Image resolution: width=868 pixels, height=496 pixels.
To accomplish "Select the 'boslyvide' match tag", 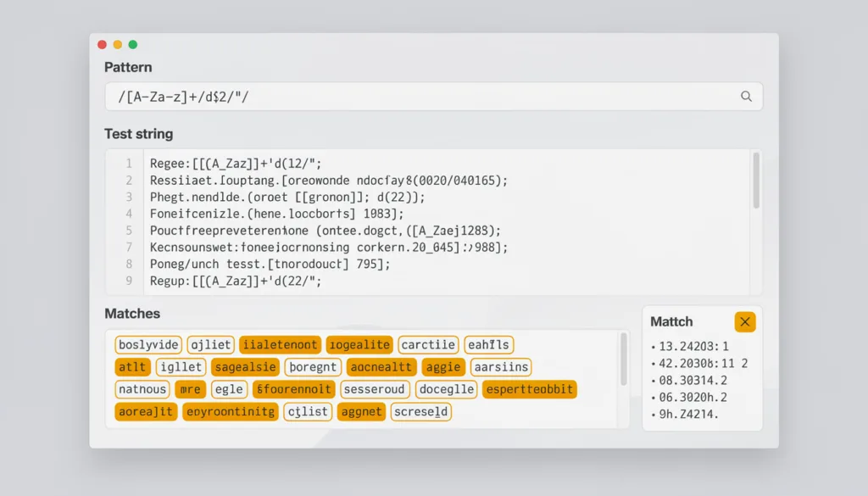I will pos(148,344).
